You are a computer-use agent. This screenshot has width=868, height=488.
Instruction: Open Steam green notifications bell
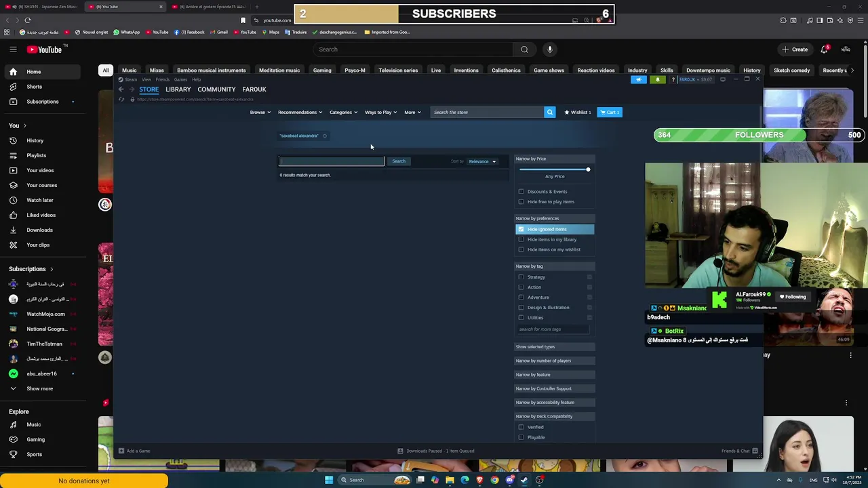coord(657,79)
